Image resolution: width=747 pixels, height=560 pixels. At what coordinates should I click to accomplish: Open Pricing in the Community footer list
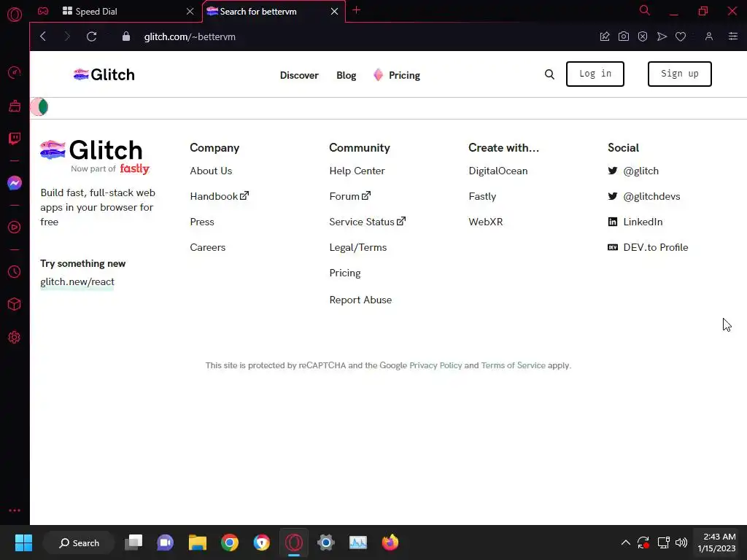point(345,273)
